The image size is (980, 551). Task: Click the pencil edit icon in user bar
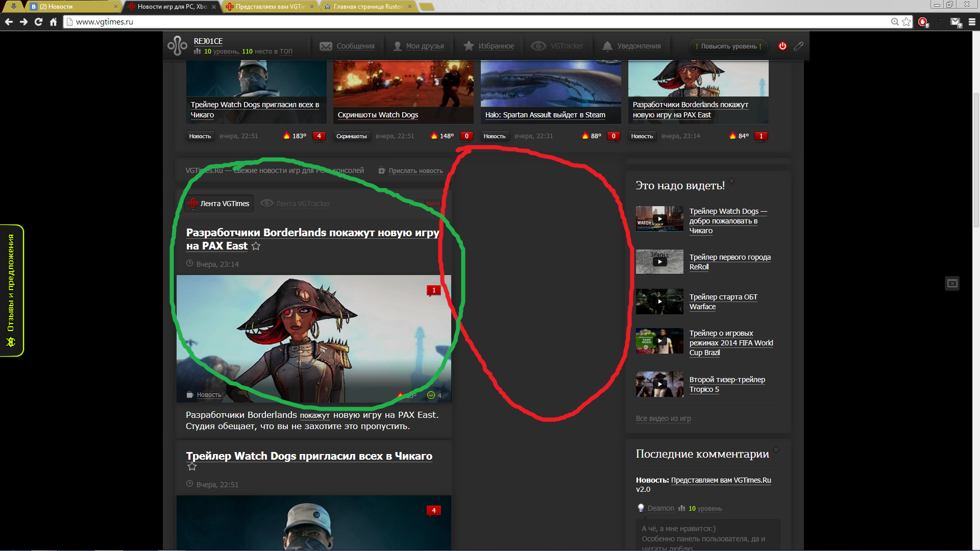pos(799,46)
